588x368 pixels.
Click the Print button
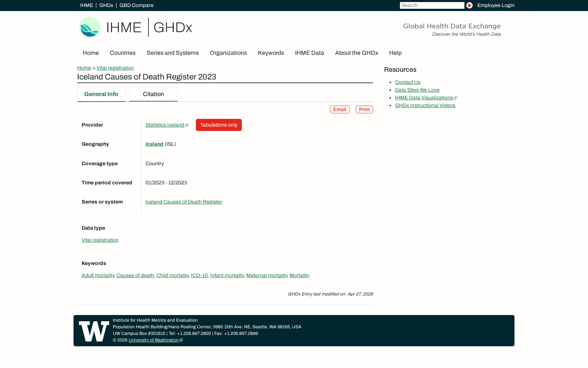(x=364, y=110)
